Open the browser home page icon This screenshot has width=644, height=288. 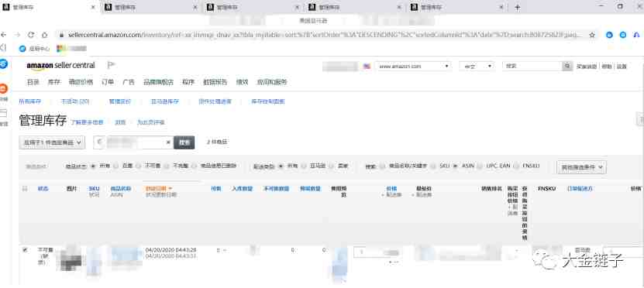(x=44, y=35)
